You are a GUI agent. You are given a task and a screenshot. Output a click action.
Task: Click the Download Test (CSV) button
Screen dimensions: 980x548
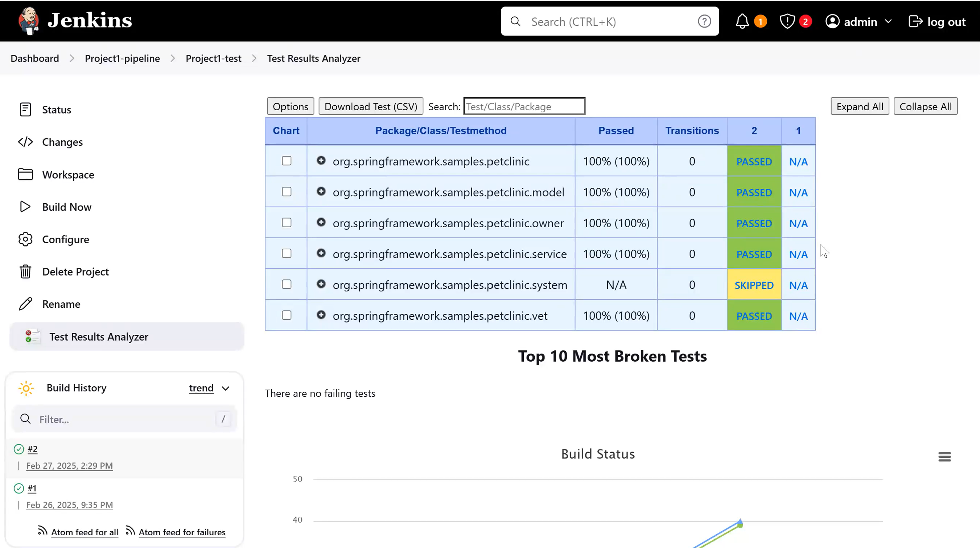coord(371,107)
